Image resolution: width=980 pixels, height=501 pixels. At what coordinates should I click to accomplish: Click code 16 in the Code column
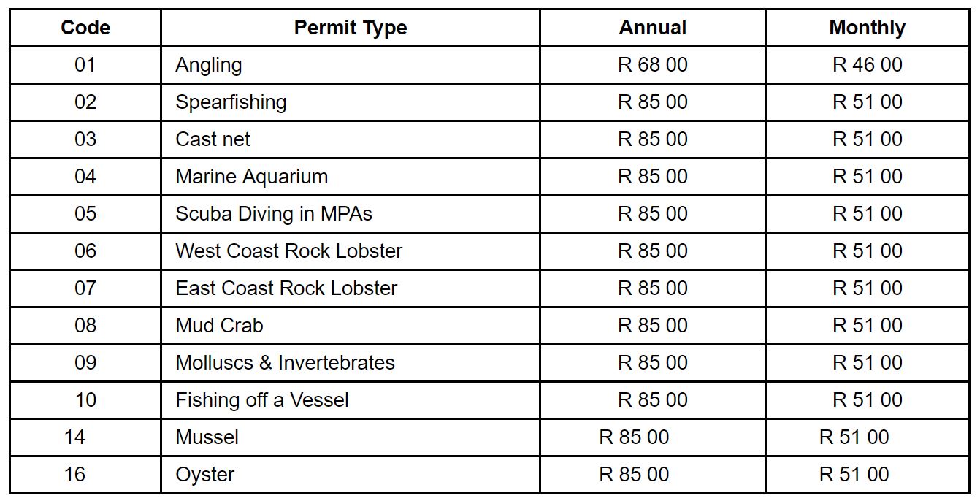point(74,475)
